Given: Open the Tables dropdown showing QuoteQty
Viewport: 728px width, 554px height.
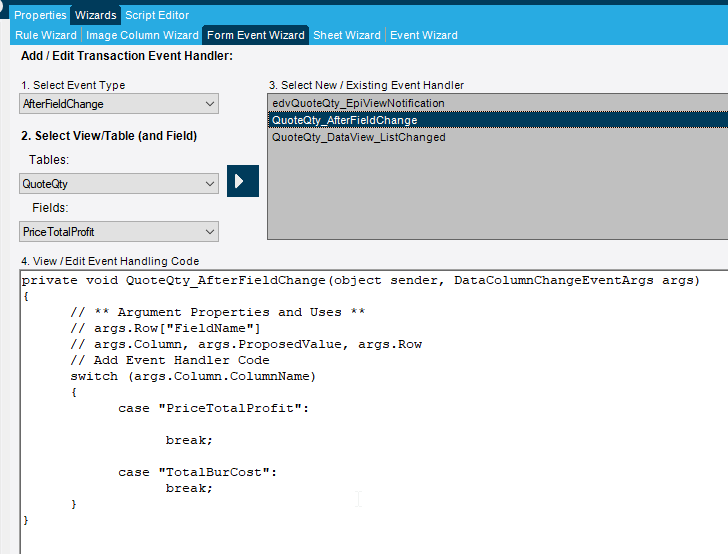Looking at the screenshot, I should [119, 184].
